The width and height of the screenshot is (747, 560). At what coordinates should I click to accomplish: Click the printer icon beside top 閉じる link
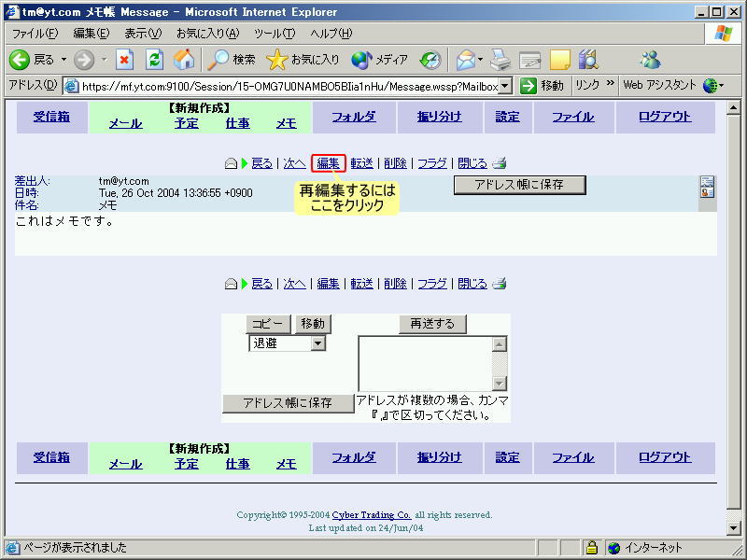coord(500,163)
